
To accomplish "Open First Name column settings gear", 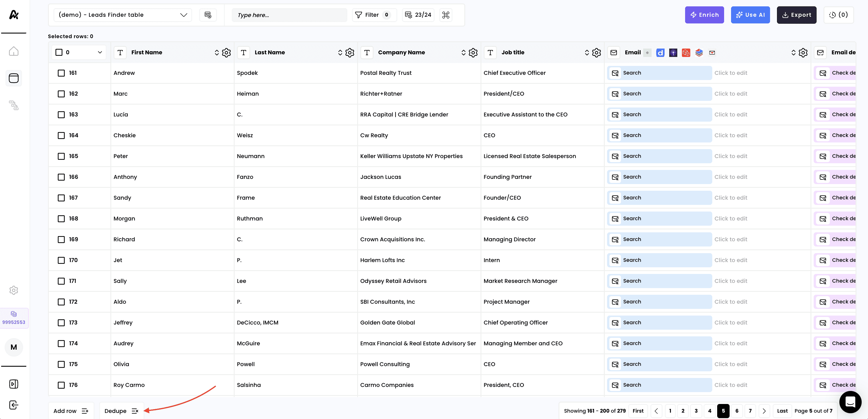I will click(x=227, y=53).
